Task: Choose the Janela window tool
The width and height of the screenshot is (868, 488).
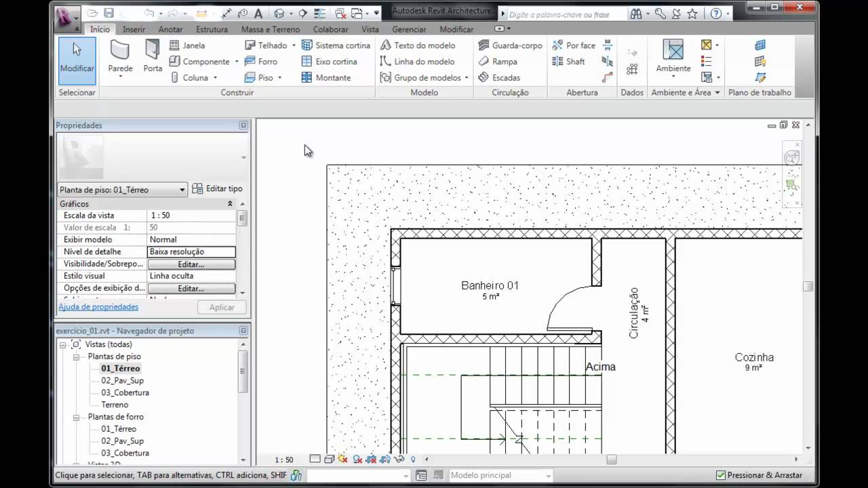Action: tap(186, 45)
